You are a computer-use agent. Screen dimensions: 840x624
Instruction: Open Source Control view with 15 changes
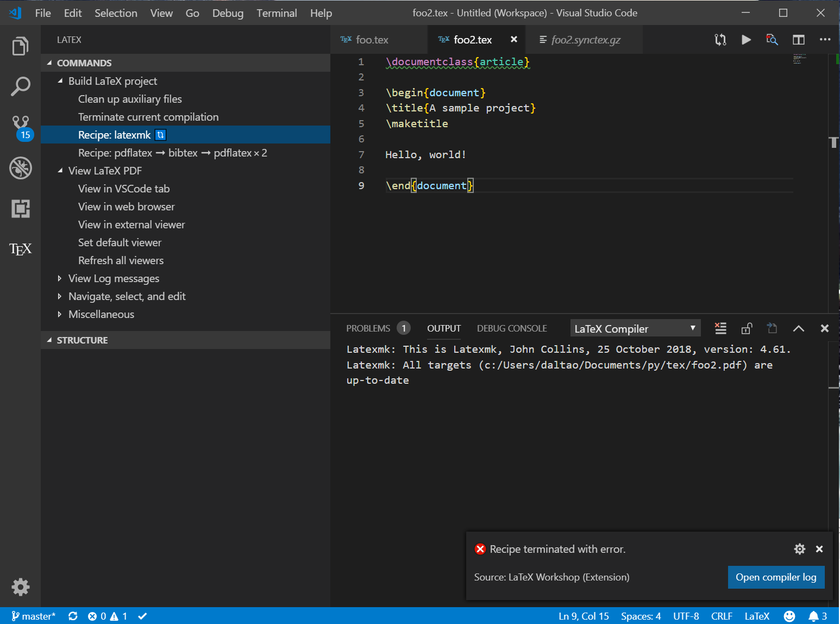(x=22, y=128)
